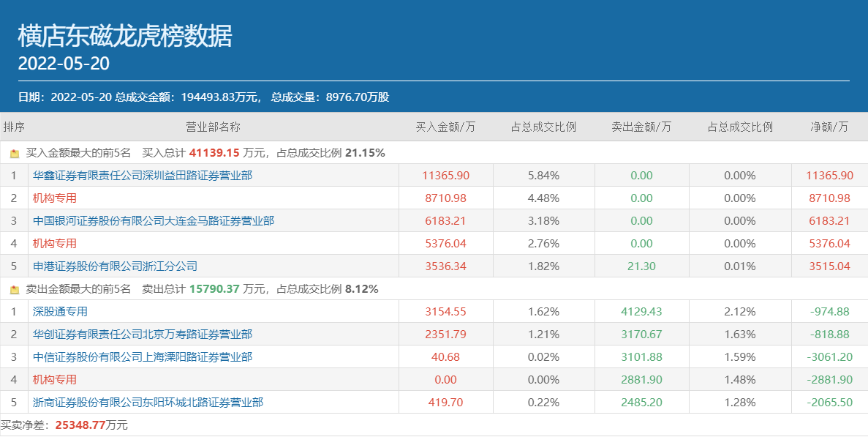Click the 净额/万 column header

tap(829, 127)
